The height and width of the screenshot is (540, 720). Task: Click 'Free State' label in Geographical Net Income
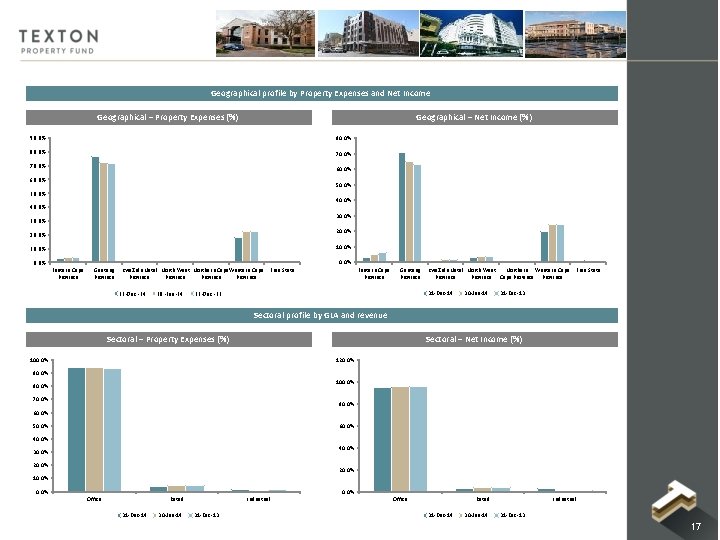[x=588, y=270]
